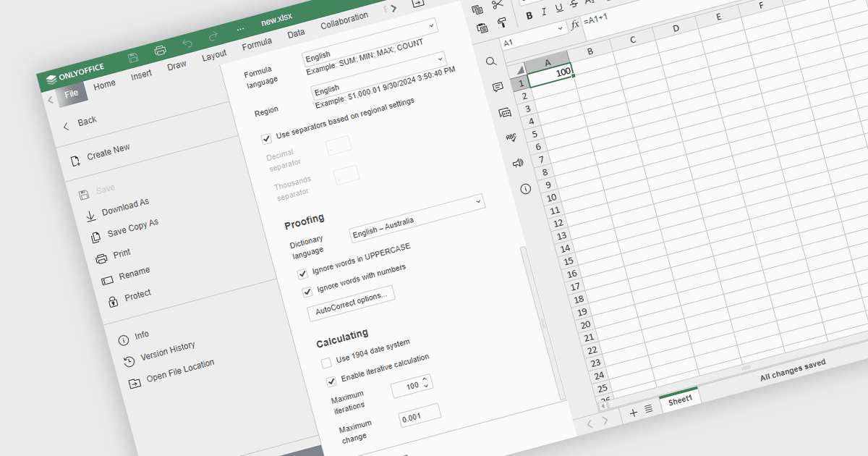Switch to the Formula tab

point(257,44)
